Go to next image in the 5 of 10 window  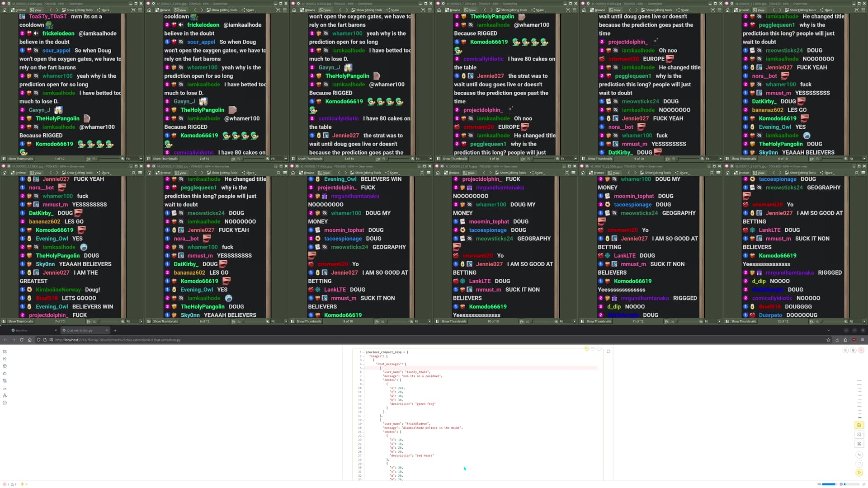coord(636,10)
